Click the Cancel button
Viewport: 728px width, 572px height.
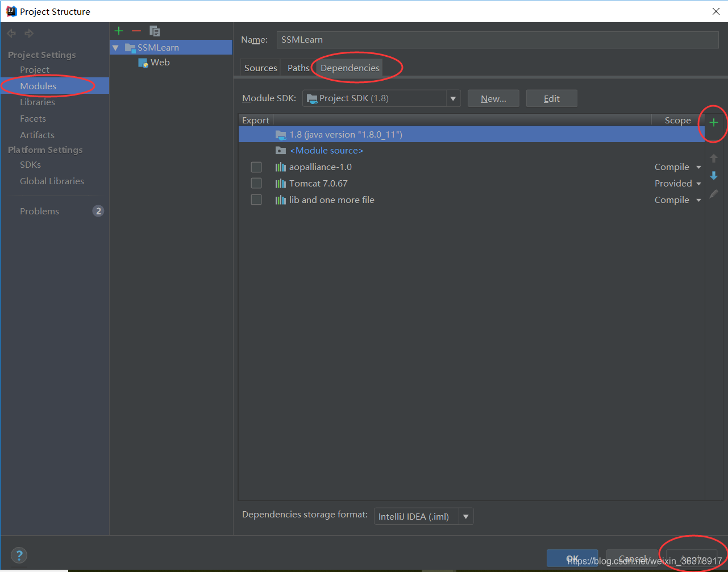click(633, 558)
